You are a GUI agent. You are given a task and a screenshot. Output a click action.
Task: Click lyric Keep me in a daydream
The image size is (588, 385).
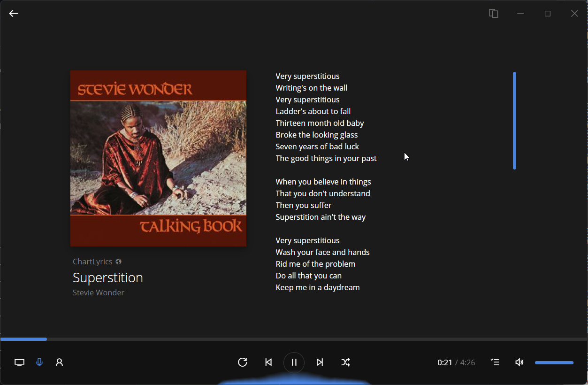[318, 287]
